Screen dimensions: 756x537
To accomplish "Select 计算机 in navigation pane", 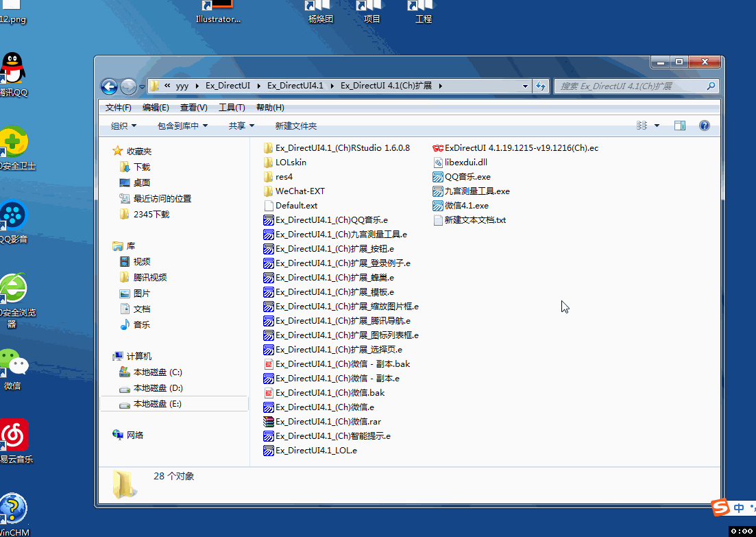I will pyautogui.click(x=139, y=356).
